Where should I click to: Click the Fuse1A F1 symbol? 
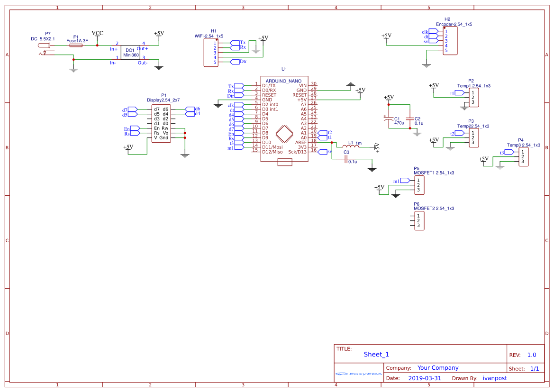[x=76, y=46]
